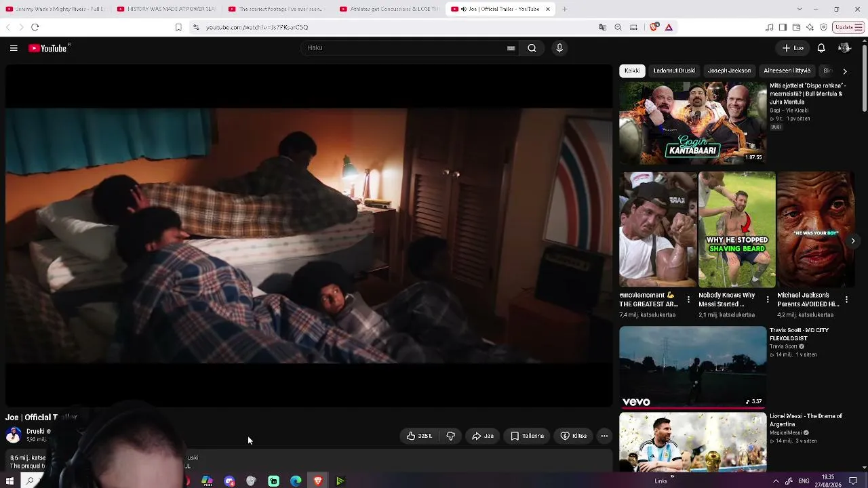Toggle the browser sidebar panel
The height and width of the screenshot is (488, 868).
pos(783,27)
